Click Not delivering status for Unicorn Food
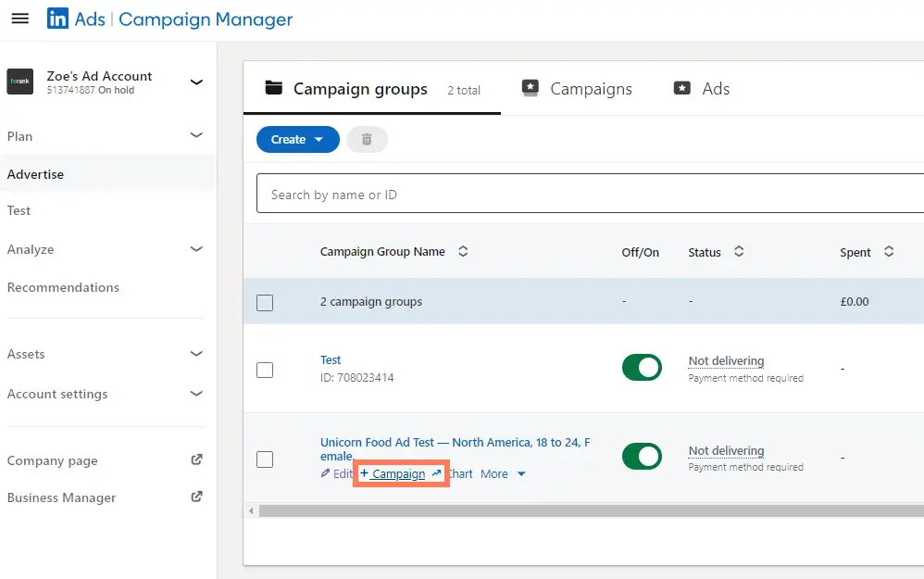The height and width of the screenshot is (579, 924). 726,450
